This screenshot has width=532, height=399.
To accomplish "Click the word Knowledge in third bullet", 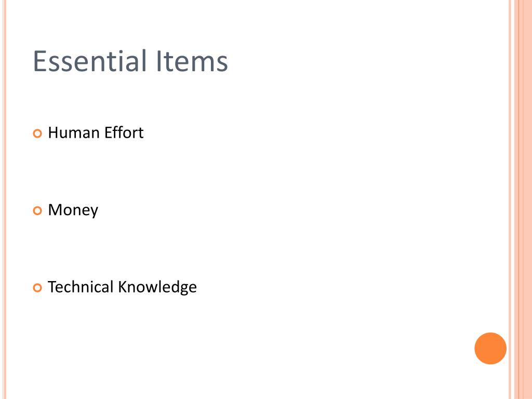I will click(157, 287).
